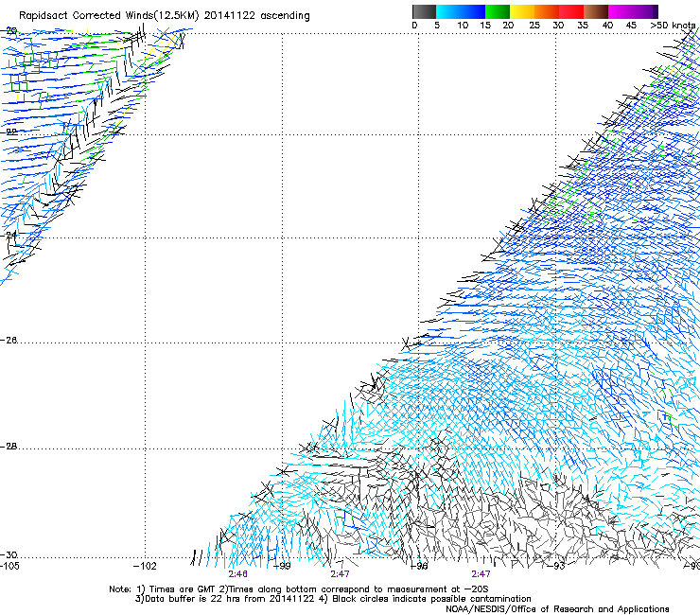This screenshot has height=615, width=700.
Task: Click the date '20141122' in the title
Action: [230, 16]
